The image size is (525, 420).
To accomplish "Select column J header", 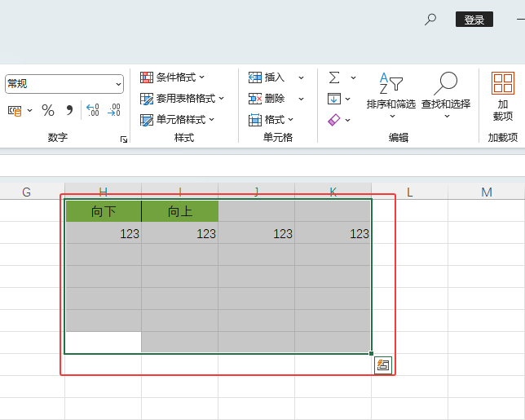I will 257,192.
